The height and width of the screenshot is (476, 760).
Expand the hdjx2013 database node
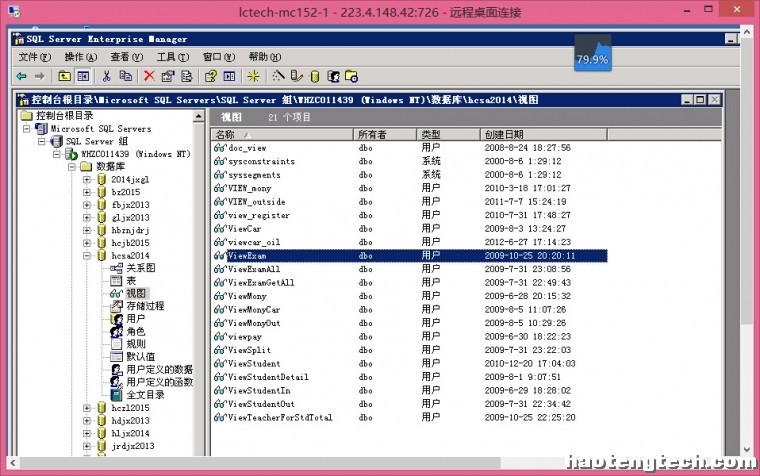(x=87, y=420)
